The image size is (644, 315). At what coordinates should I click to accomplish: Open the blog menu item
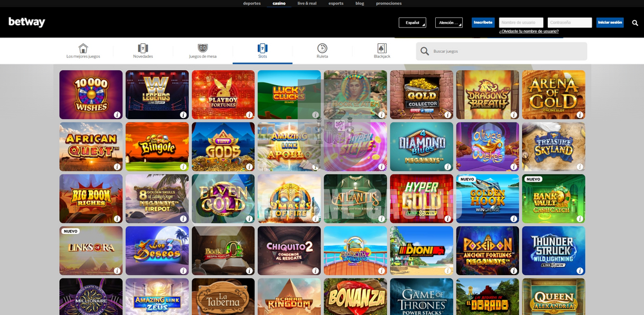(x=360, y=3)
